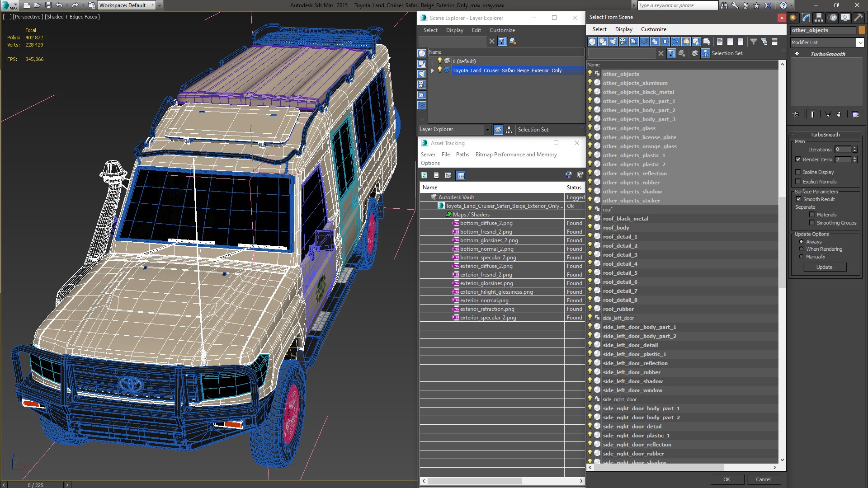Click Select All icon in Select From Scene
This screenshot has width=868, height=488.
720,42
